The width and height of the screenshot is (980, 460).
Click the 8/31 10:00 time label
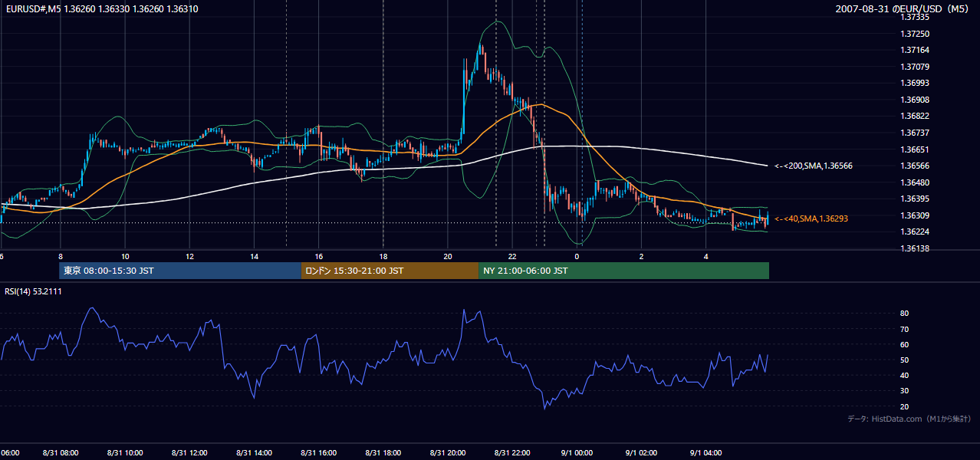pyautogui.click(x=125, y=453)
